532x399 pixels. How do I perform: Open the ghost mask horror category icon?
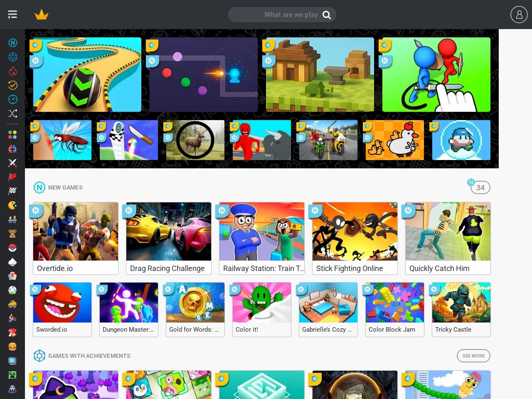coord(12,389)
